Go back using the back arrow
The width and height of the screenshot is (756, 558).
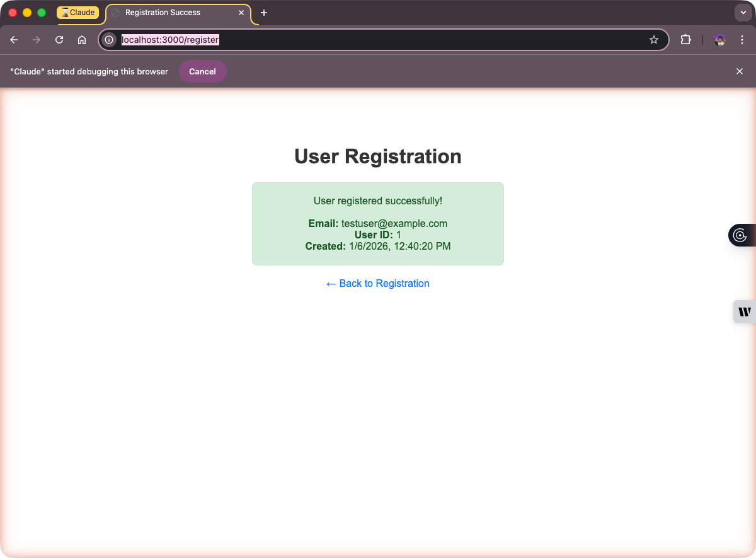[x=14, y=39]
